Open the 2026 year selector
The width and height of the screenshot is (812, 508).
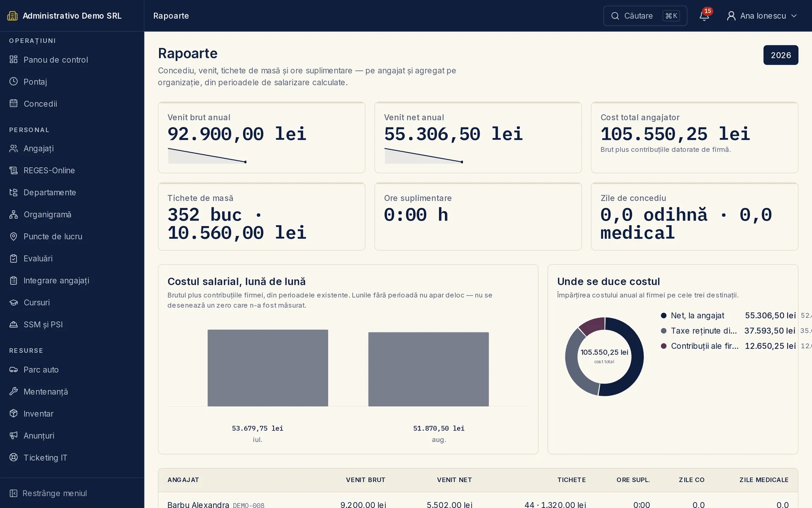click(781, 55)
